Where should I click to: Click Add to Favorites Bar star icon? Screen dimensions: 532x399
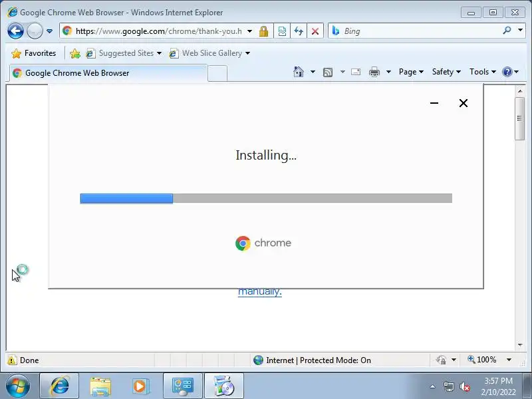click(75, 53)
